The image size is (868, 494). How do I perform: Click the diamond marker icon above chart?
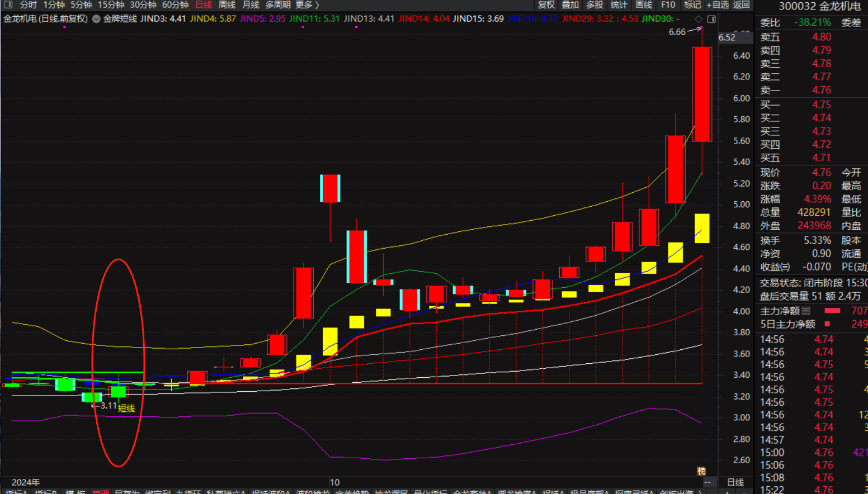tap(699, 19)
